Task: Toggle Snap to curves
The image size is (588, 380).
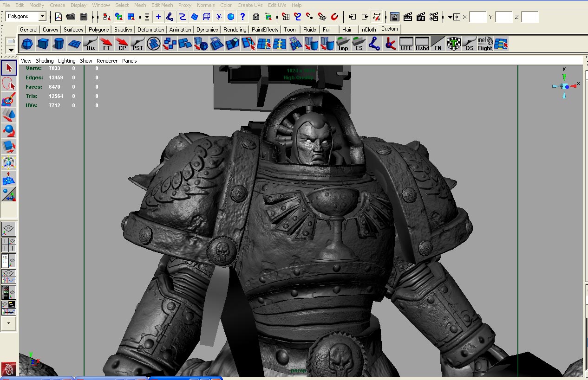Action: point(298,17)
